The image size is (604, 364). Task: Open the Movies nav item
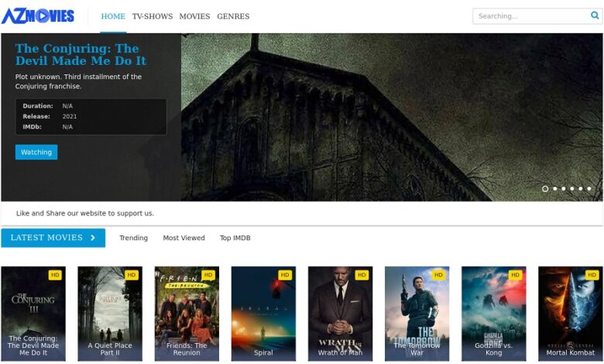pyautogui.click(x=194, y=16)
